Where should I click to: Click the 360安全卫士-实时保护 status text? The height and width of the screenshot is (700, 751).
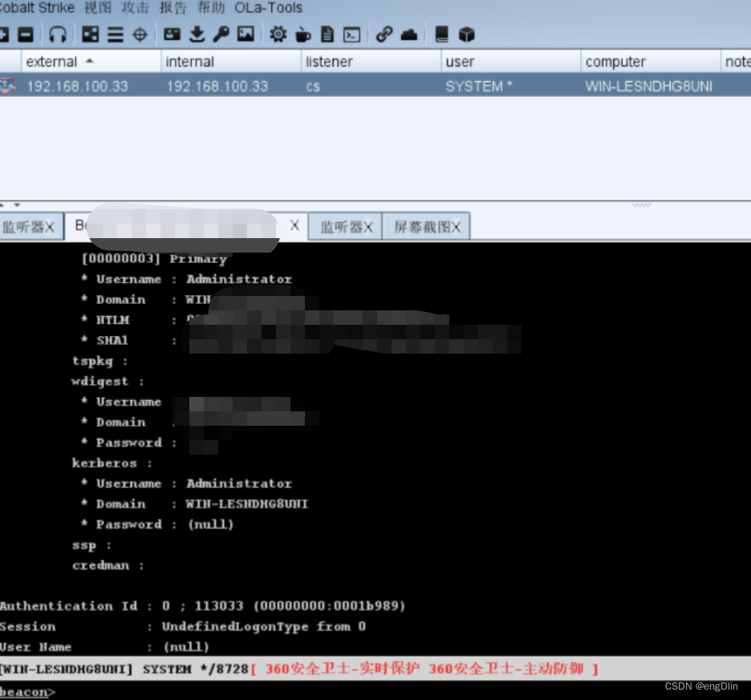point(343,669)
